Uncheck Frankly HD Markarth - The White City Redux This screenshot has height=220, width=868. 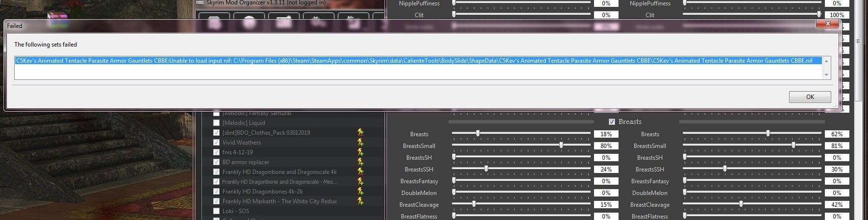coord(216,201)
